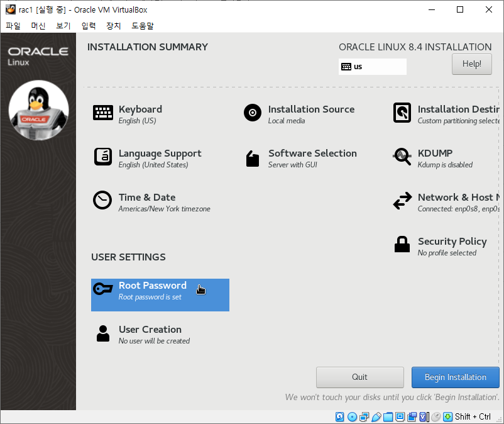This screenshot has width=504, height=424.
Task: Click 'Shift + Ctrl' host key text
Action: pyautogui.click(x=473, y=417)
